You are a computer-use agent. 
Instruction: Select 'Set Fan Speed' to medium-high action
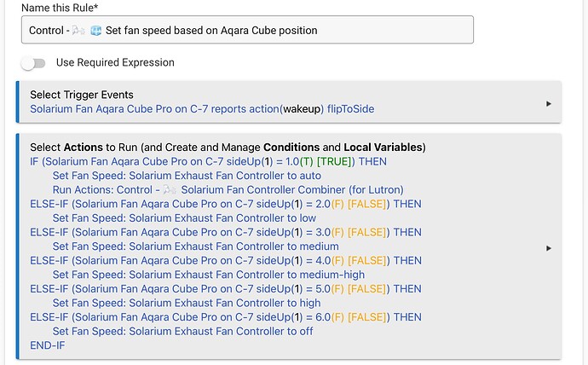click(209, 275)
